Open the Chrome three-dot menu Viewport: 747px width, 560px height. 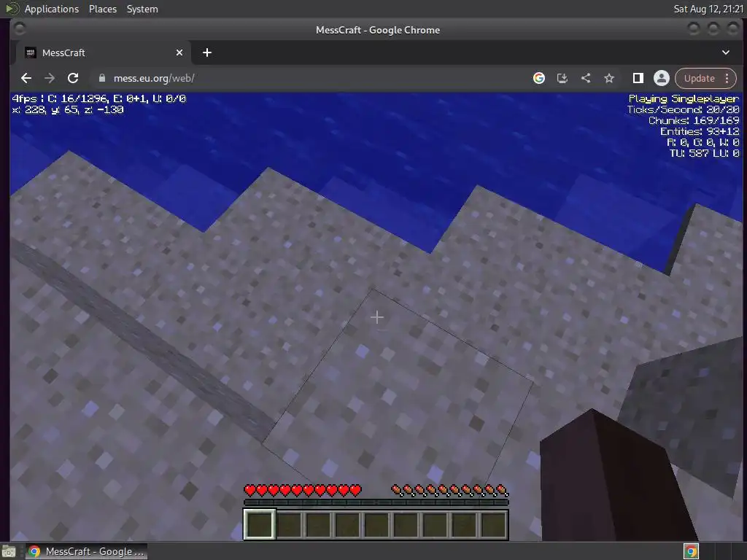727,78
